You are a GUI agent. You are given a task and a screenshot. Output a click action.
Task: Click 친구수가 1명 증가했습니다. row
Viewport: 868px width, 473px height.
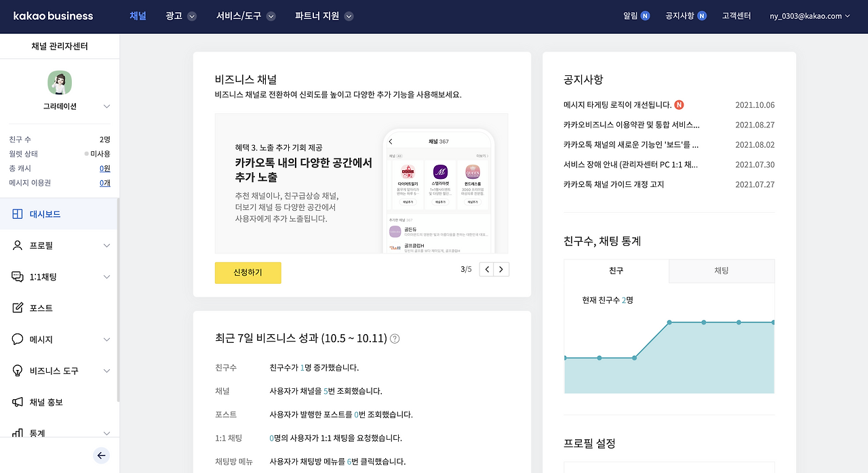point(314,368)
